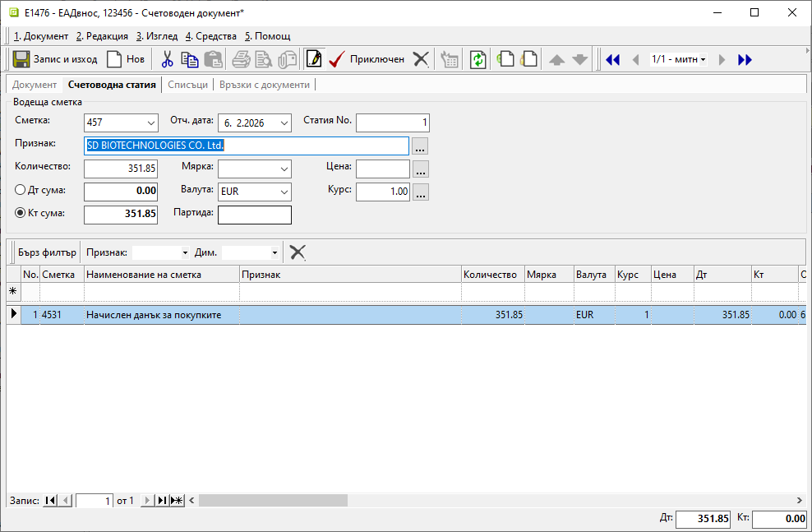Open the Мярка dropdown list
The width and height of the screenshot is (812, 532).
point(284,169)
